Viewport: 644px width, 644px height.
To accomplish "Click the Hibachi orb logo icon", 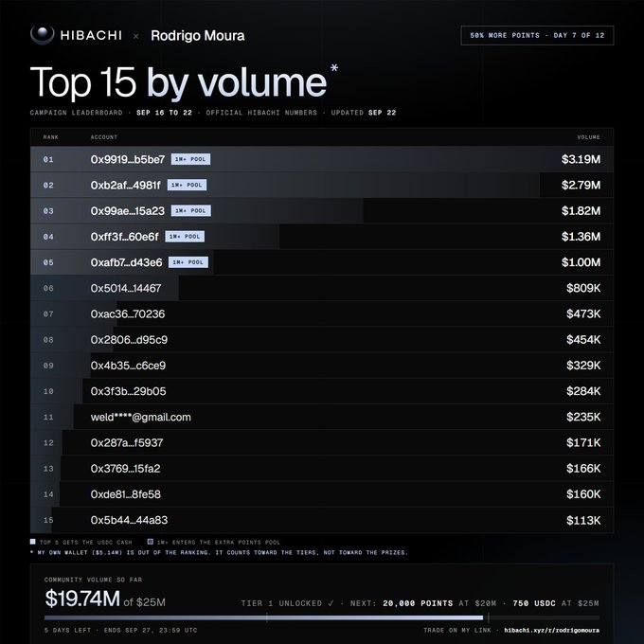I will pyautogui.click(x=43, y=35).
